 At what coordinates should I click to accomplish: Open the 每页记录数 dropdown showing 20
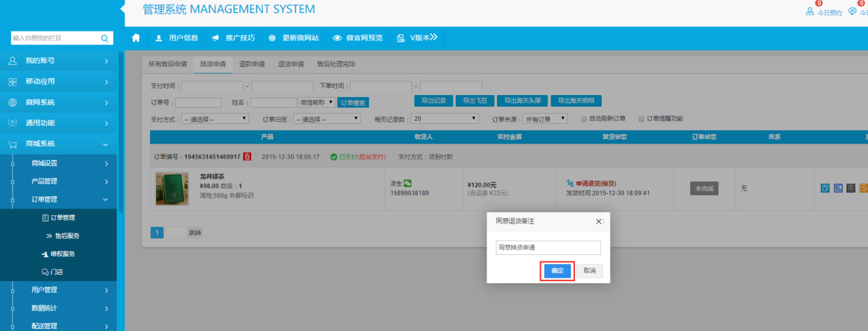pyautogui.click(x=445, y=118)
